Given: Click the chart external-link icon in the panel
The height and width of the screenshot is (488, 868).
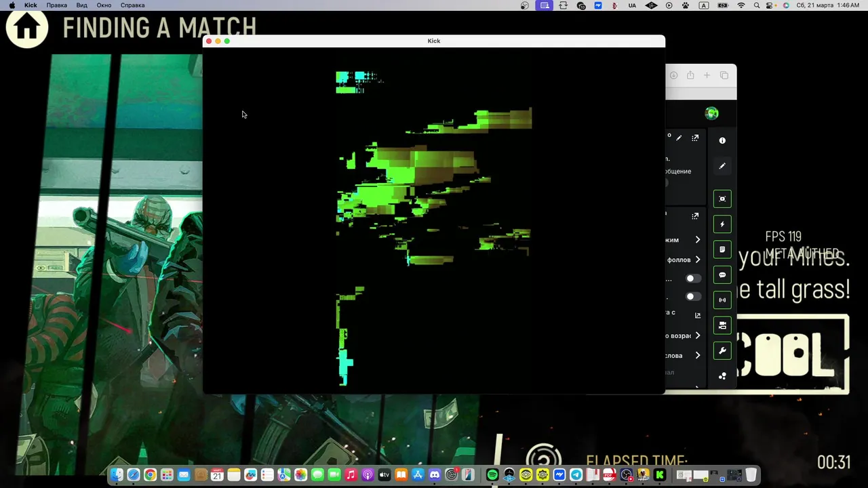Looking at the screenshot, I should tap(697, 315).
